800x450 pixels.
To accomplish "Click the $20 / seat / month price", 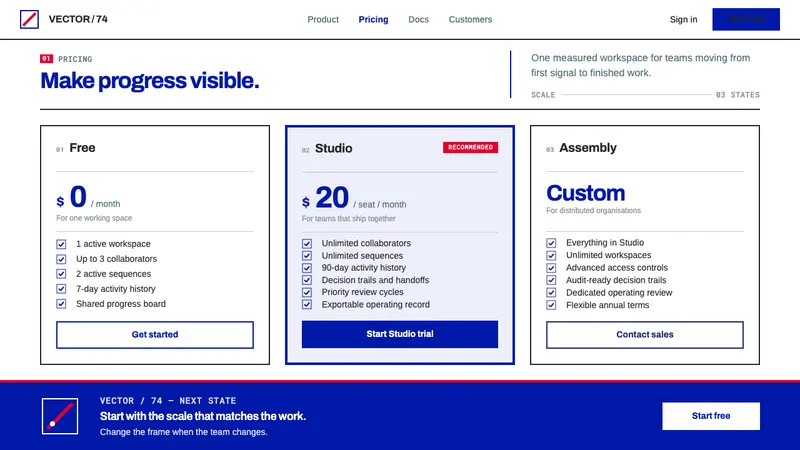I will pos(354,198).
